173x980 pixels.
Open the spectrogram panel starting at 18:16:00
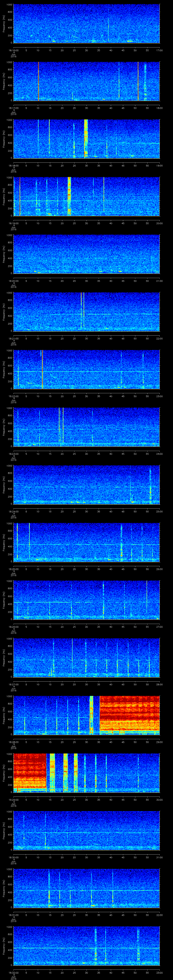coord(87,24)
